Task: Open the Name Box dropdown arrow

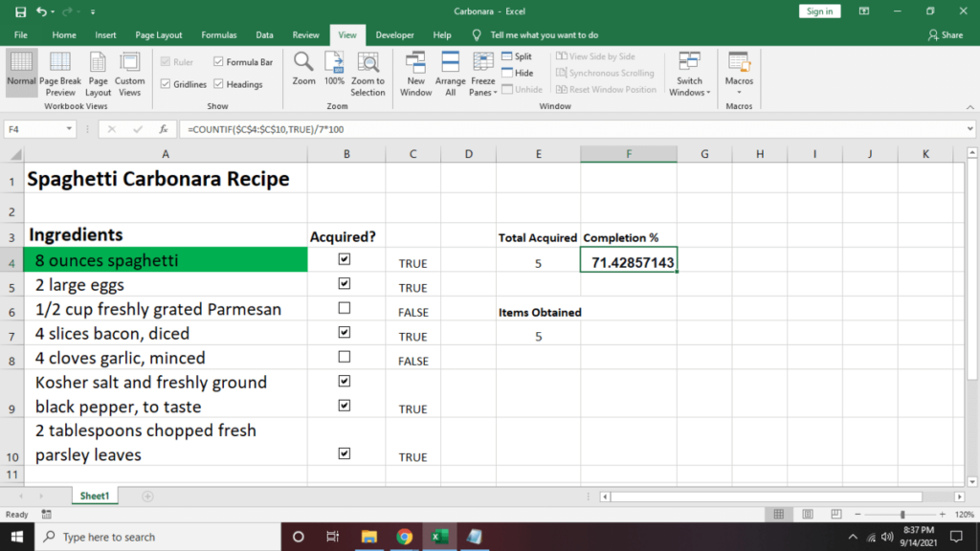Action: click(69, 128)
